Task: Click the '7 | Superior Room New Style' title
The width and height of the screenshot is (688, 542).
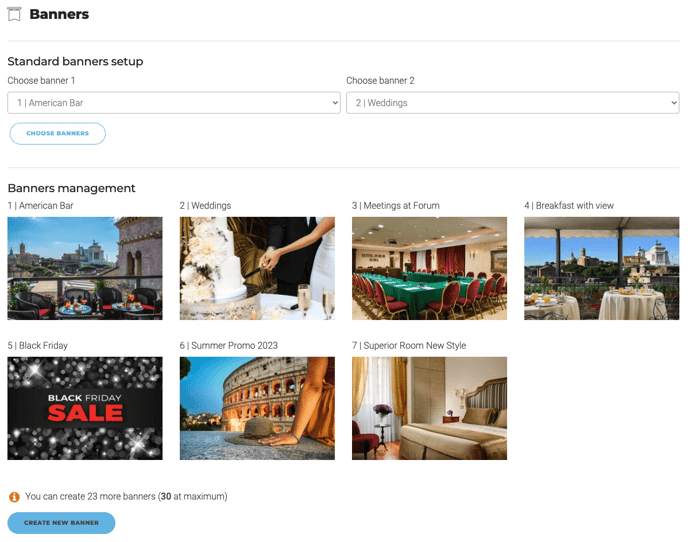Action: pyautogui.click(x=409, y=346)
